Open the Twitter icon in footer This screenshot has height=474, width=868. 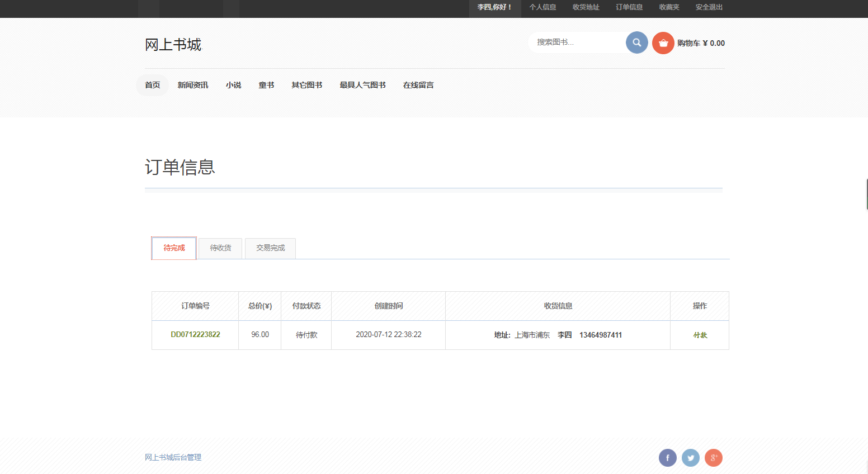pos(691,458)
